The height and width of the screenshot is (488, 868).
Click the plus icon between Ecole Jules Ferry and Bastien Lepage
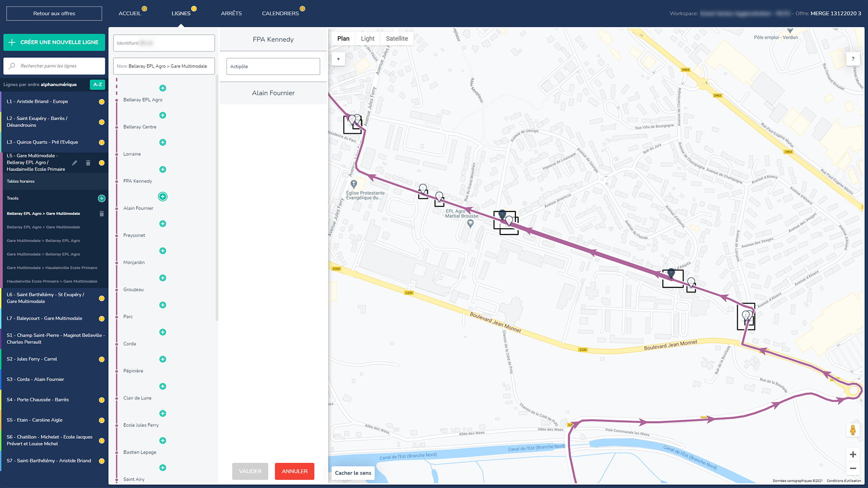pos(163,441)
